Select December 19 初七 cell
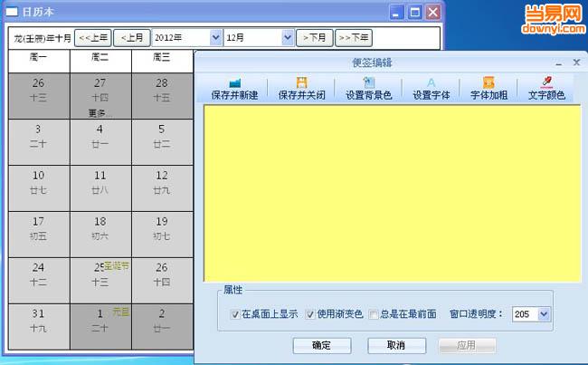Screen dimensions: 588x365 [162, 235]
